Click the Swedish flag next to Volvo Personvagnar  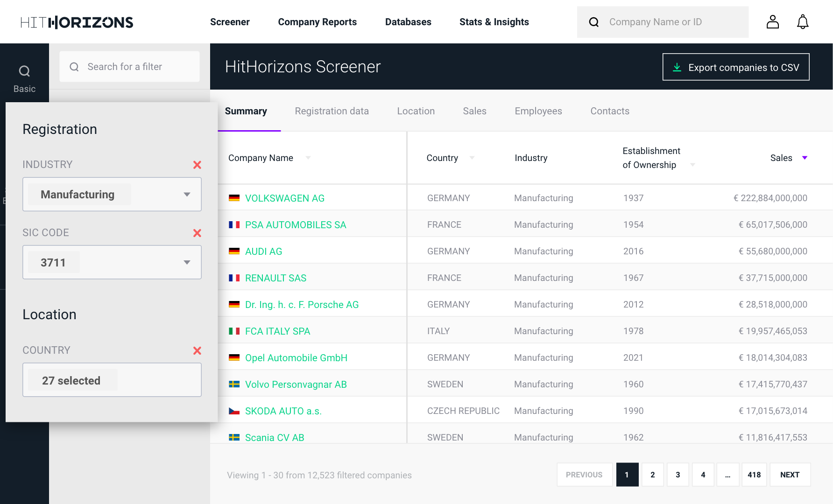[234, 384]
